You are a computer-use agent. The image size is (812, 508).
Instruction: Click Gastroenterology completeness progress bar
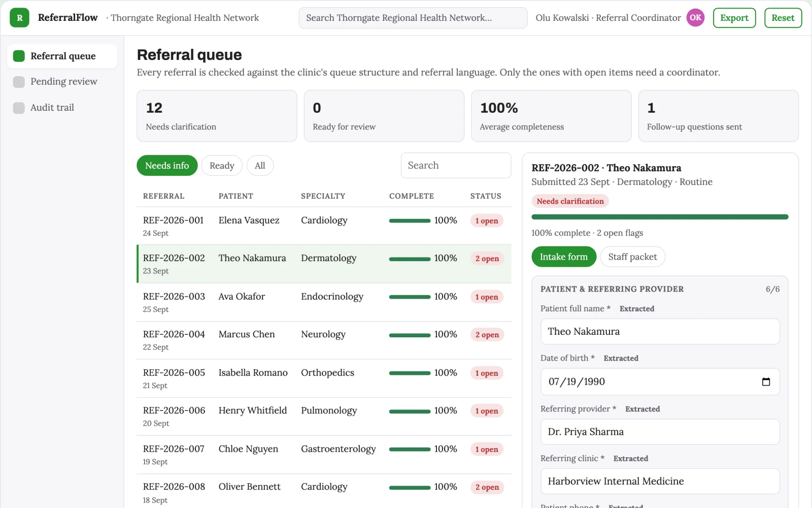point(410,449)
